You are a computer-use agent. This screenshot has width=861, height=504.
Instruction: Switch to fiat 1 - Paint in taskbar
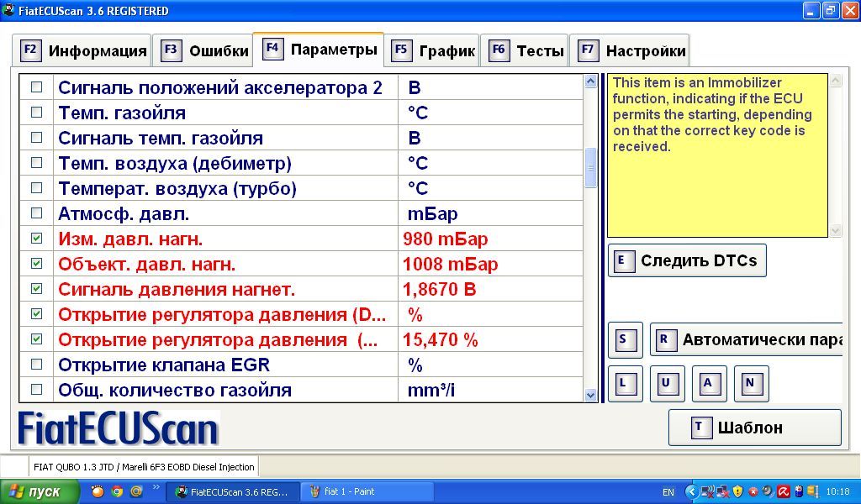pyautogui.click(x=367, y=491)
